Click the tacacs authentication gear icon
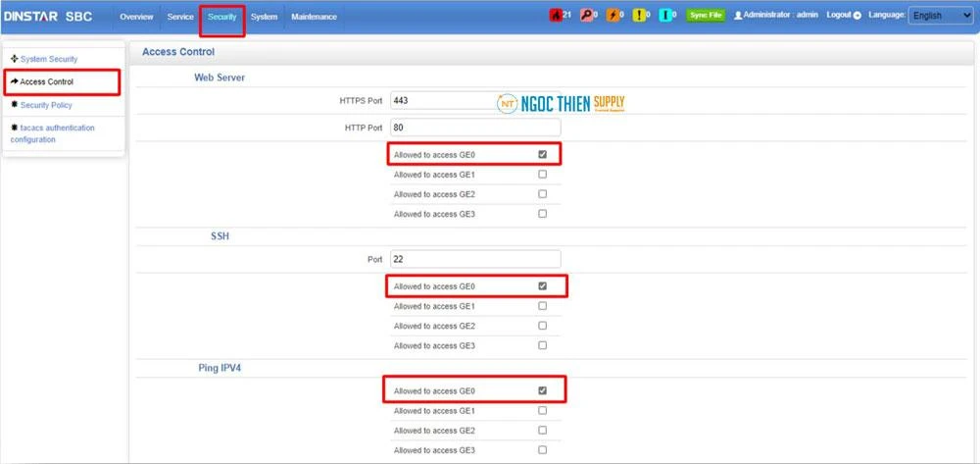 (15, 127)
